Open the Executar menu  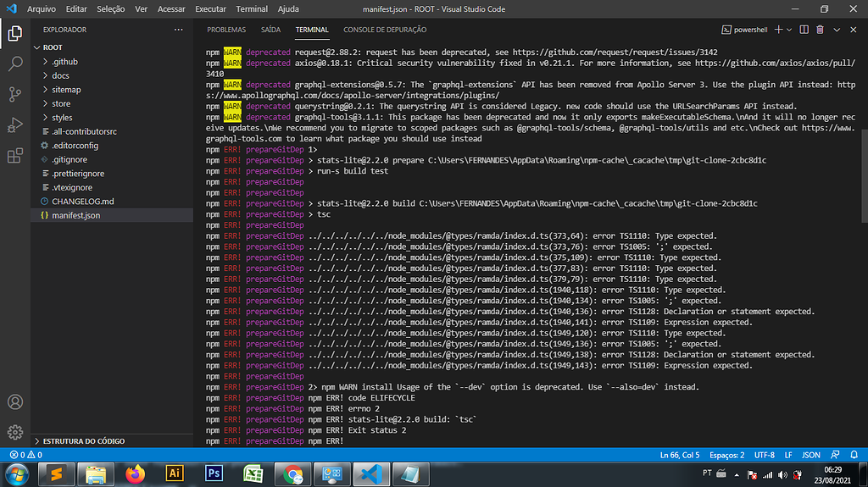[210, 8]
